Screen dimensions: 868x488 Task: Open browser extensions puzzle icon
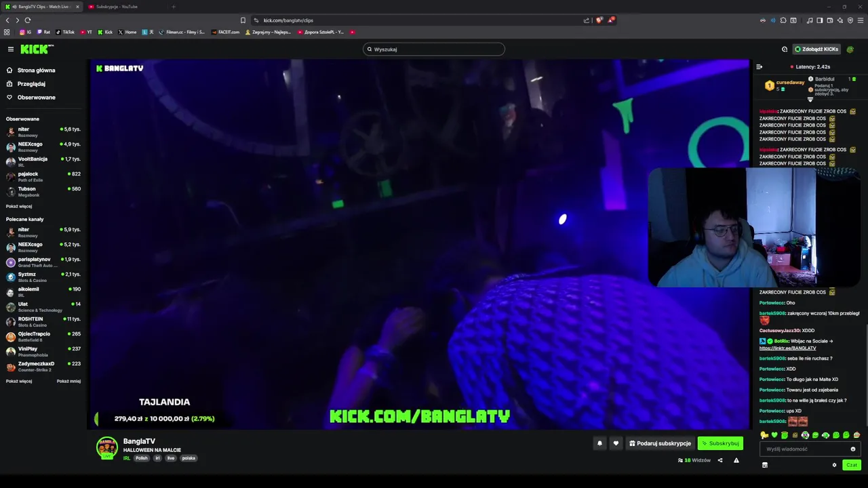click(783, 20)
